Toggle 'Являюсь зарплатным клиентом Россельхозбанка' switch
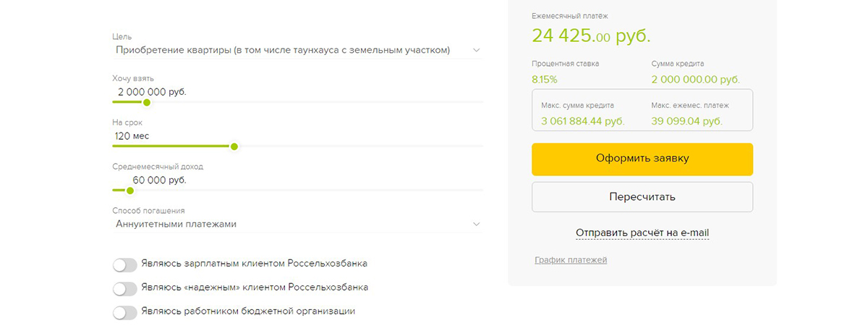This screenshot has width=868, height=326. (124, 264)
